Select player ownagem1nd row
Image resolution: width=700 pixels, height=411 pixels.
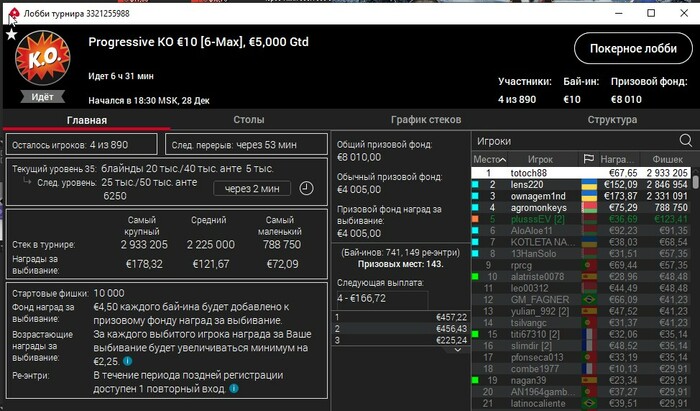click(581, 196)
